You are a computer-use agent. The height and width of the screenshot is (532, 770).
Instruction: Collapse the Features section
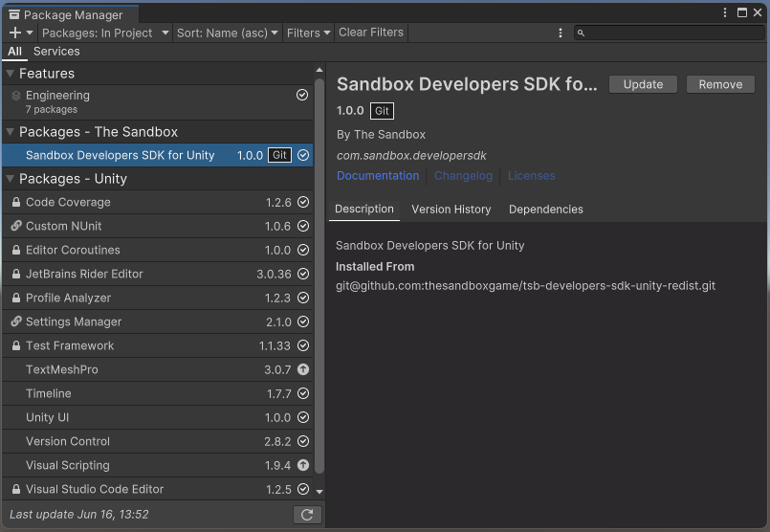(x=10, y=74)
